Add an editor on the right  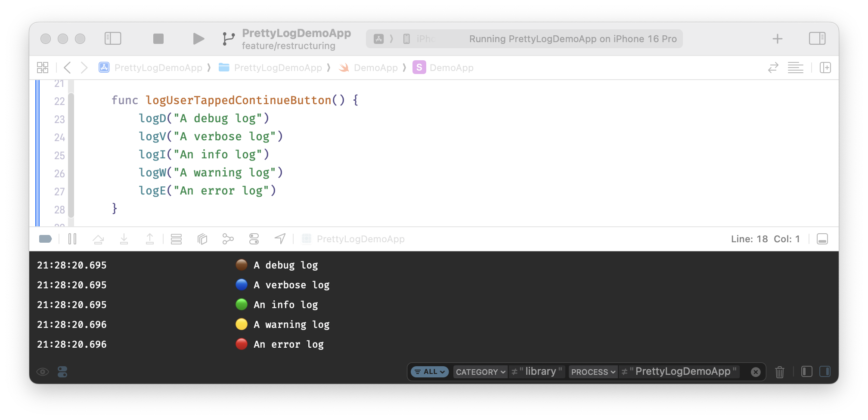pos(825,68)
